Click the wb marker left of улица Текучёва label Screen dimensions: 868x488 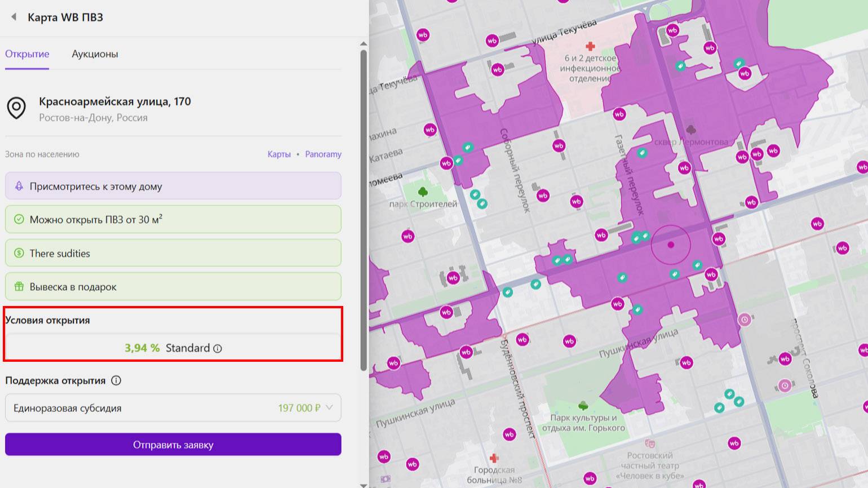click(x=492, y=41)
